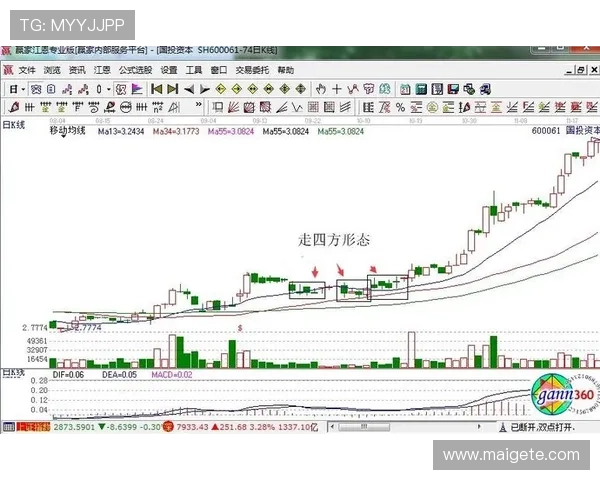The height and width of the screenshot is (480, 600).
Task: Expand the dropdown arrow beside the 0 button
Action: [109, 90]
